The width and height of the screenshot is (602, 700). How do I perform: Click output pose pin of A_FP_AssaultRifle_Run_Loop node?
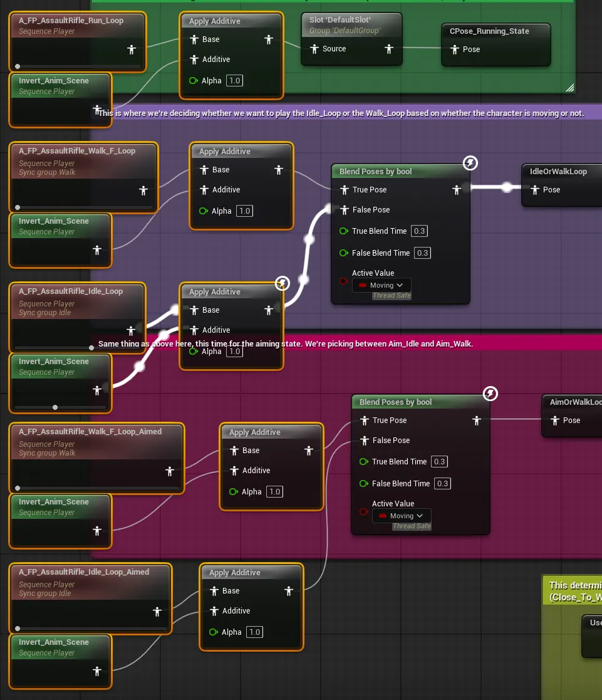[x=131, y=50]
